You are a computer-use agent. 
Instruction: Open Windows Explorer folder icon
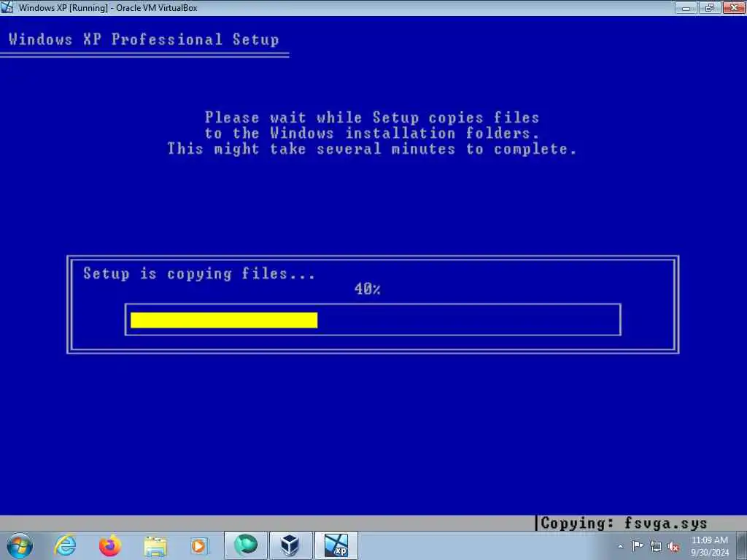pyautogui.click(x=155, y=545)
